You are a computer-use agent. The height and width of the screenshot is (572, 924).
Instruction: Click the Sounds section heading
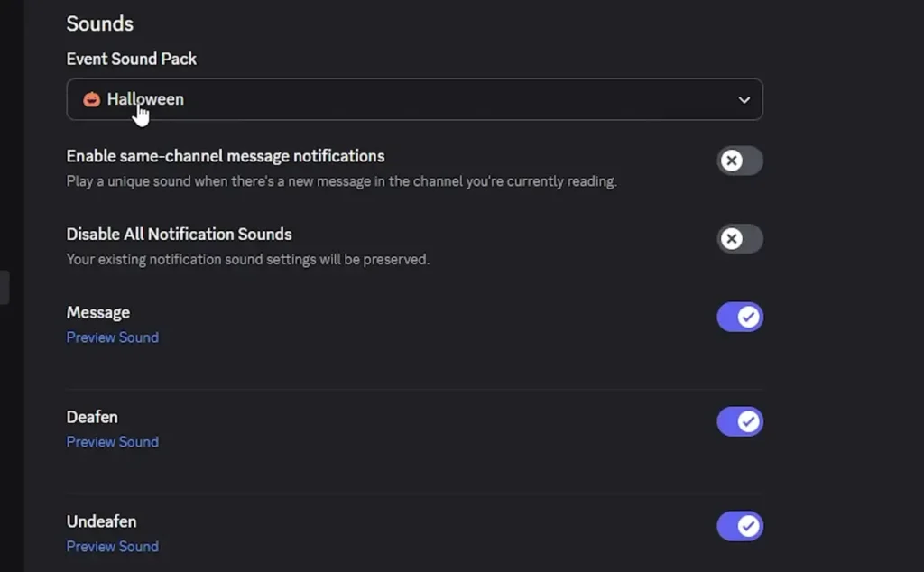pos(99,23)
